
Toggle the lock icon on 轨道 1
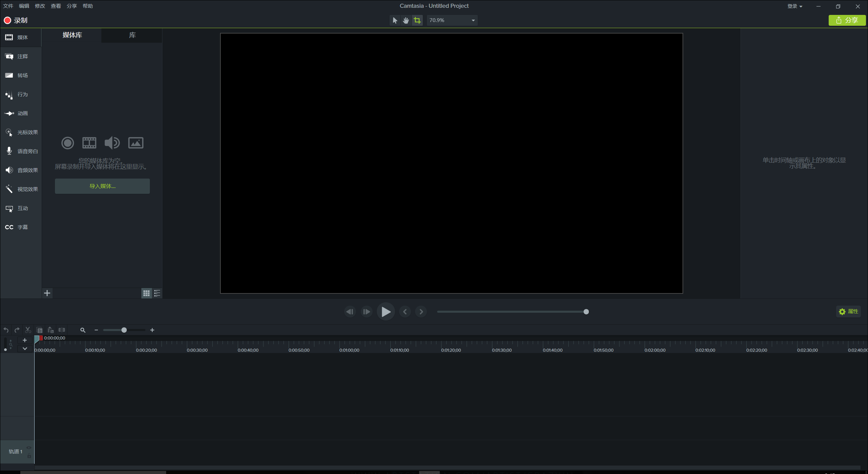(x=29, y=456)
